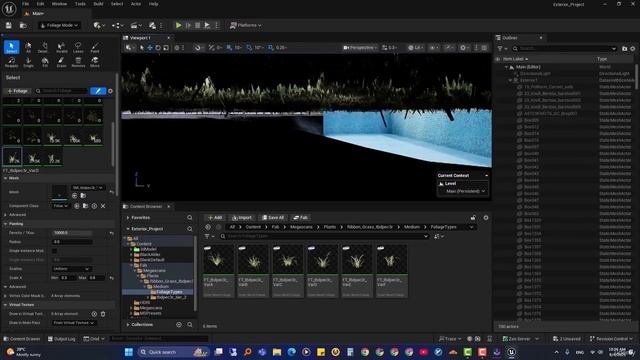This screenshot has width=640, height=360.
Task: Click the Remove foliage tool
Action: coord(78,62)
